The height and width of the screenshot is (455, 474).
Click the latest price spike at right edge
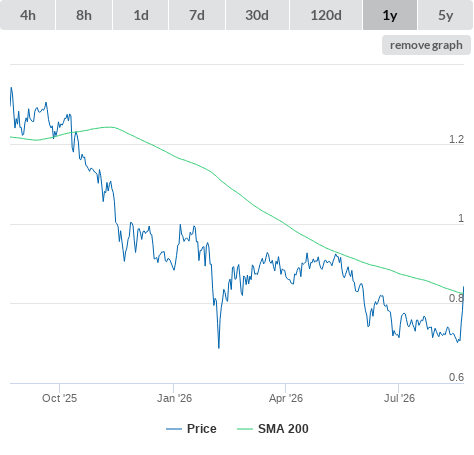[463, 287]
